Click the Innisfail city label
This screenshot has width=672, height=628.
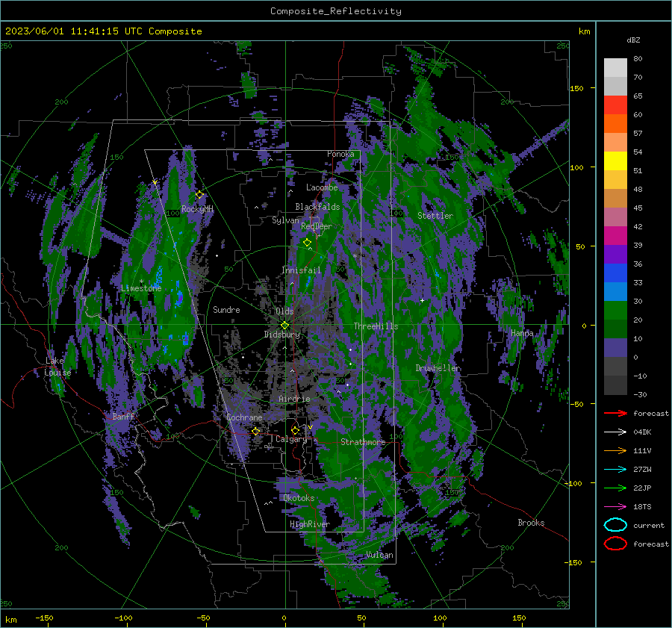coord(301,270)
